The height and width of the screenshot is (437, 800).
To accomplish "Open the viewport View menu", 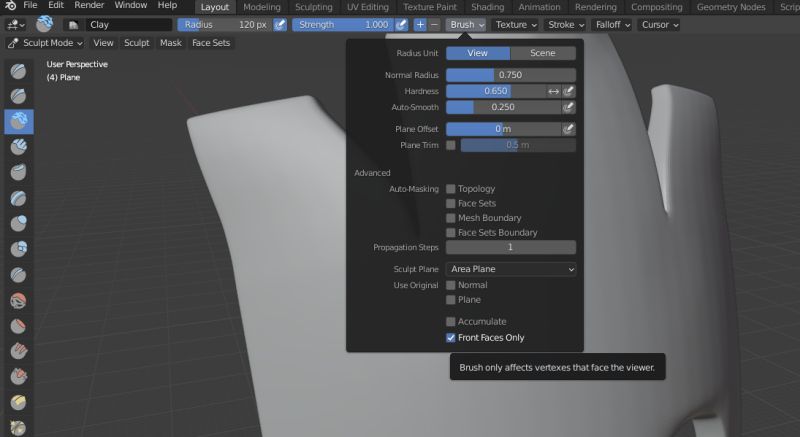I will pyautogui.click(x=103, y=43).
